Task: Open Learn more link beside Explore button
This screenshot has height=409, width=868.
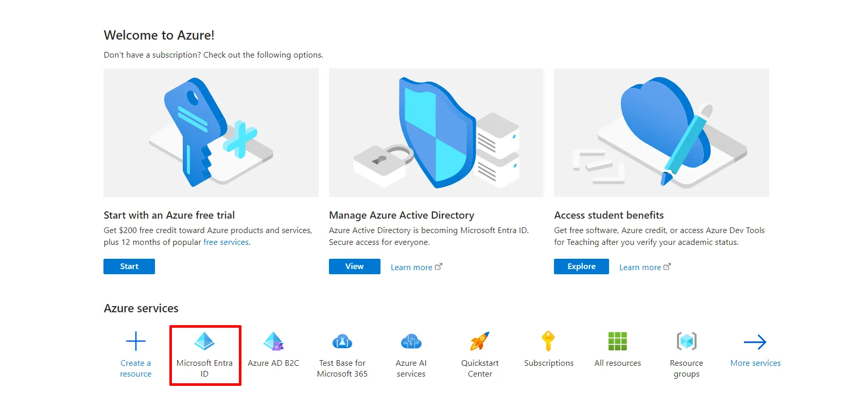Action: coord(645,267)
